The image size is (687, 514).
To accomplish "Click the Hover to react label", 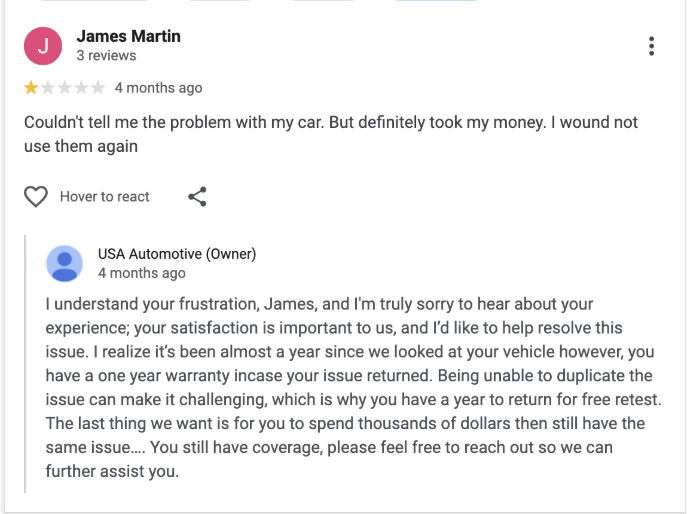I will pos(105,196).
